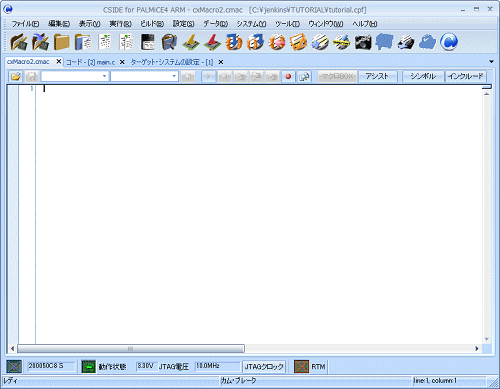
Task: Click the plain brown folder toolbar icon
Action: [x=62, y=42]
